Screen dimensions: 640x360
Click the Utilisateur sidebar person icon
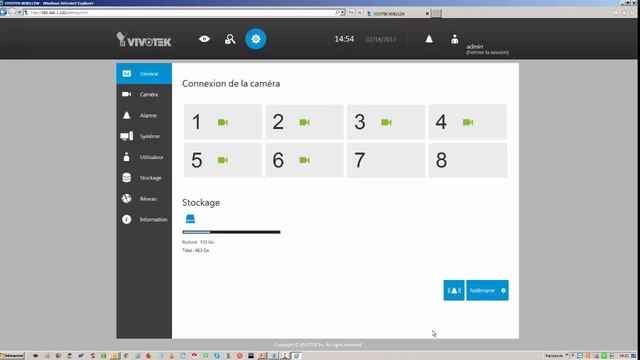point(127,157)
